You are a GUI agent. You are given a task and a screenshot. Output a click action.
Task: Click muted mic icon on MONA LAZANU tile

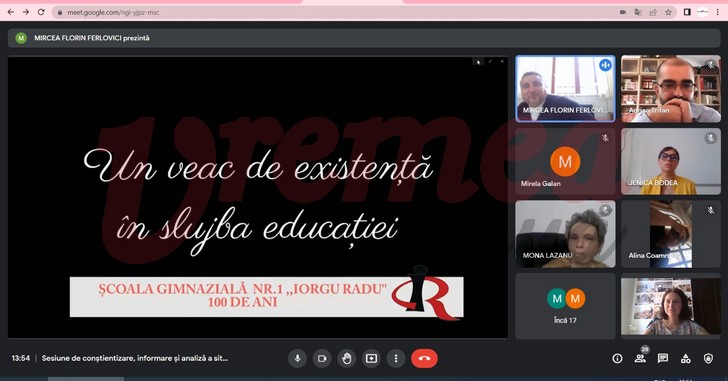pos(605,210)
